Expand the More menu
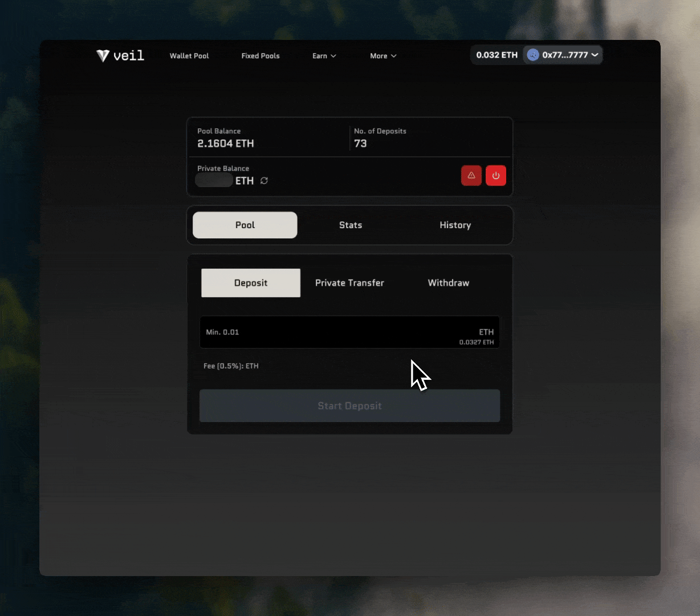The width and height of the screenshot is (700, 616). [x=383, y=56]
